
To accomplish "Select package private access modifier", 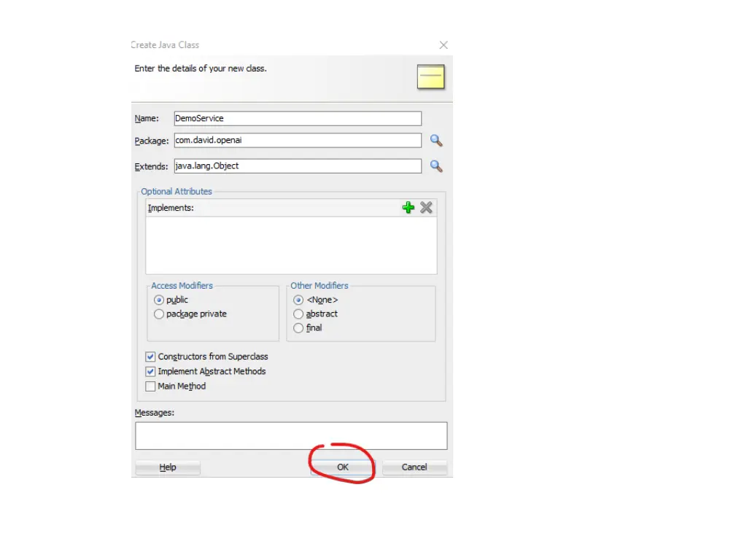I will [x=159, y=314].
